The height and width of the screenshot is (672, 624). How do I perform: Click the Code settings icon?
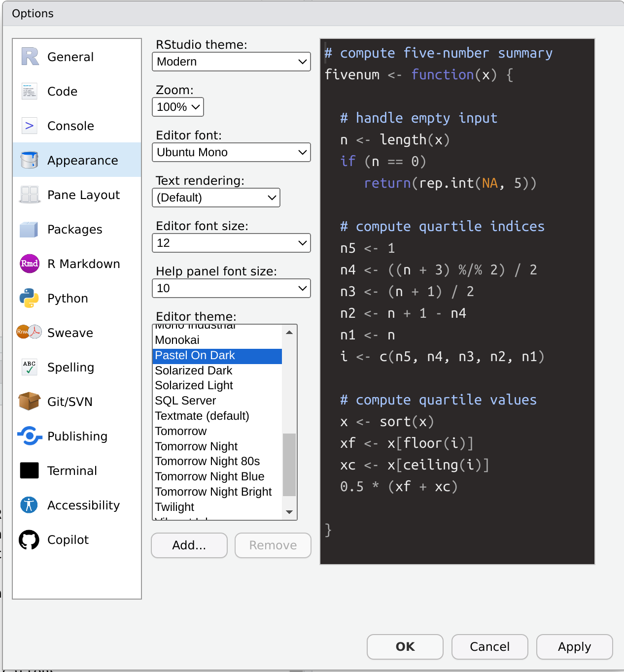tap(29, 91)
